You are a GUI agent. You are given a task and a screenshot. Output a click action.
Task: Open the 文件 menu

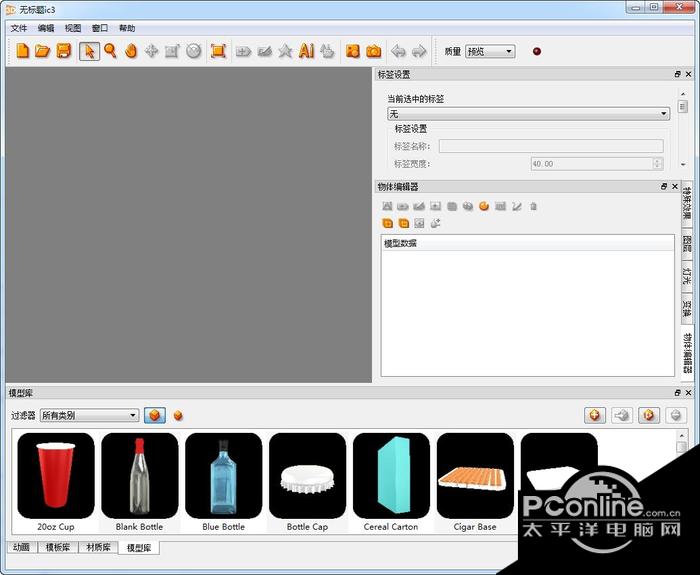pos(19,28)
